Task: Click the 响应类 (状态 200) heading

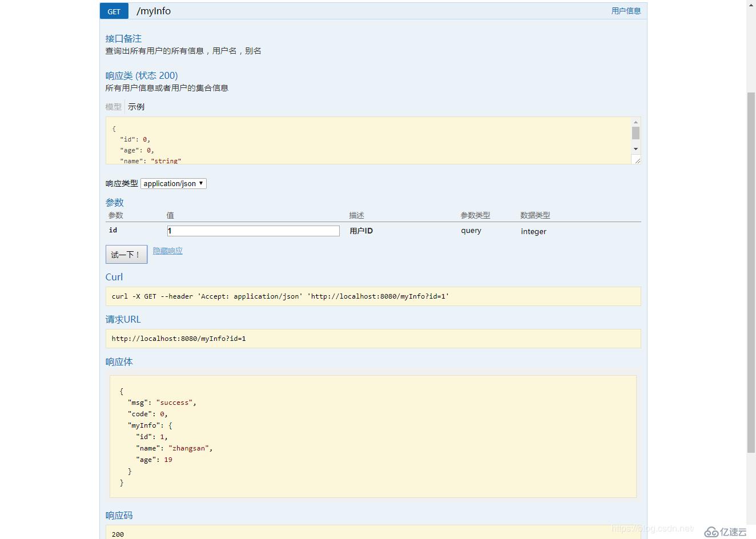Action: 142,75
